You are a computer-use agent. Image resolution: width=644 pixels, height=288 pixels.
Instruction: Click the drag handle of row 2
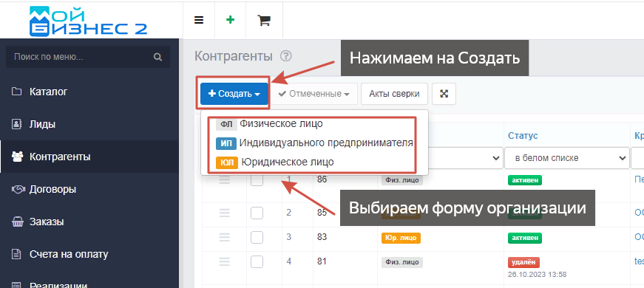coord(224,213)
